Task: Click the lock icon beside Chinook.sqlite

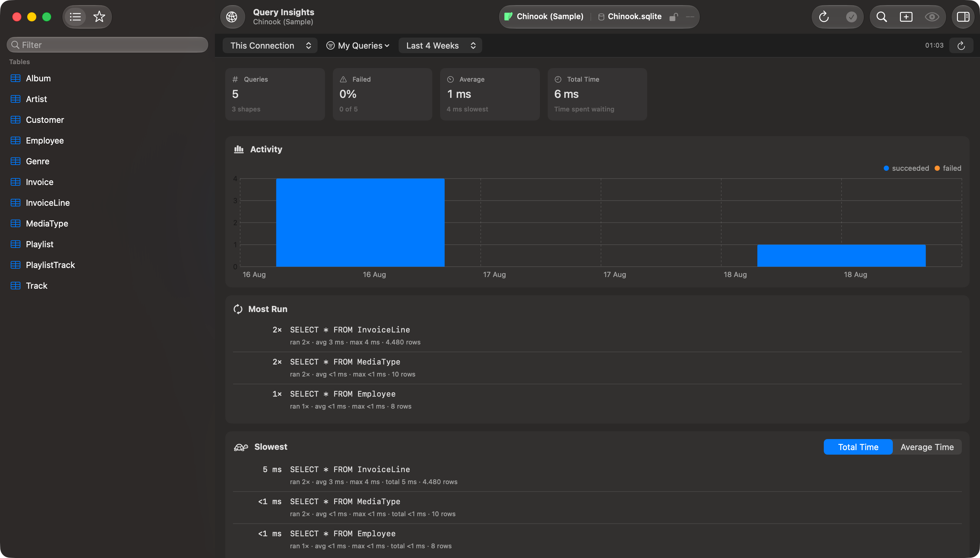Action: tap(673, 17)
